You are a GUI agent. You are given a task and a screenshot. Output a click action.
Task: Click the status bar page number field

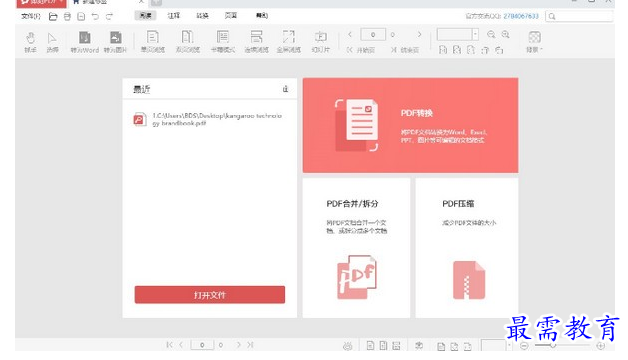pos(202,345)
